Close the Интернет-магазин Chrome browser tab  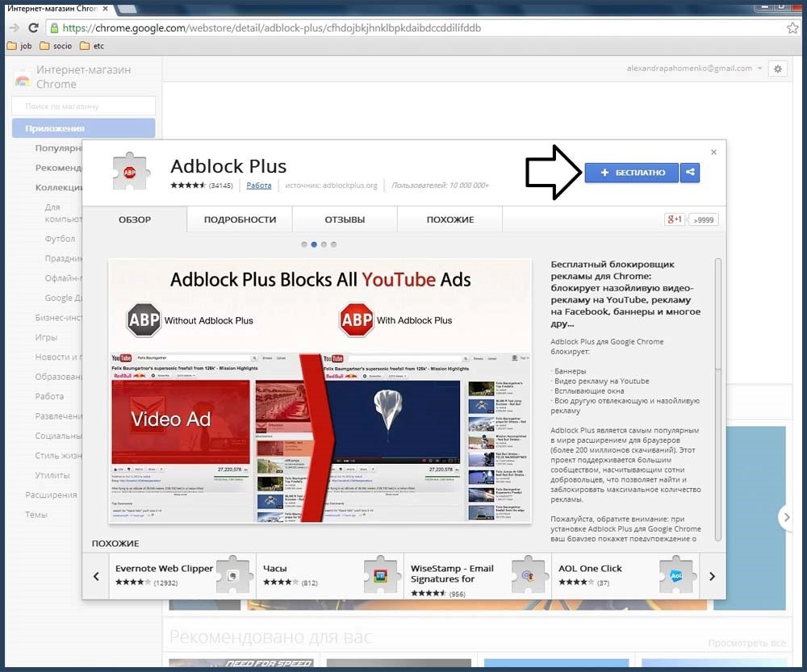point(106,9)
